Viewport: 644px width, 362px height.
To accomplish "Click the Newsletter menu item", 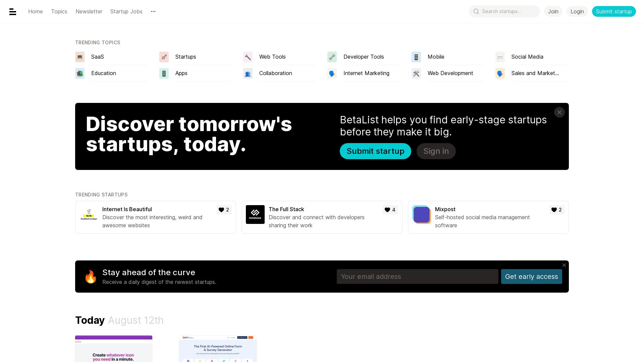I will [x=89, y=11].
